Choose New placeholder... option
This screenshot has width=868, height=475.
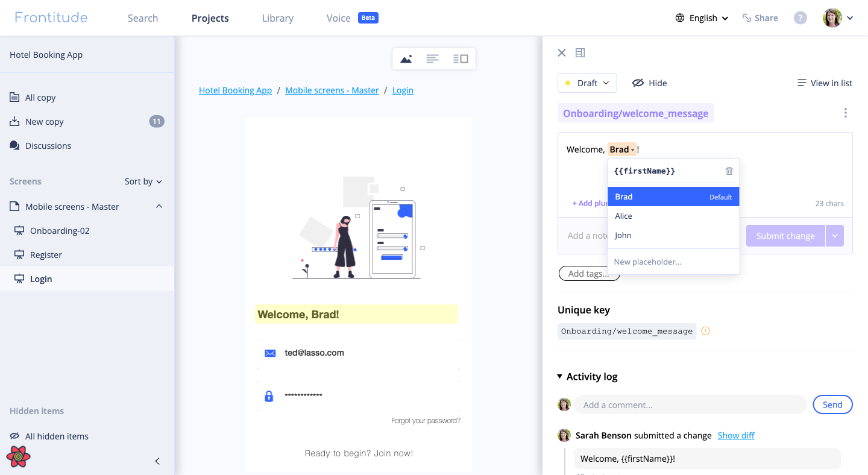[x=673, y=262]
